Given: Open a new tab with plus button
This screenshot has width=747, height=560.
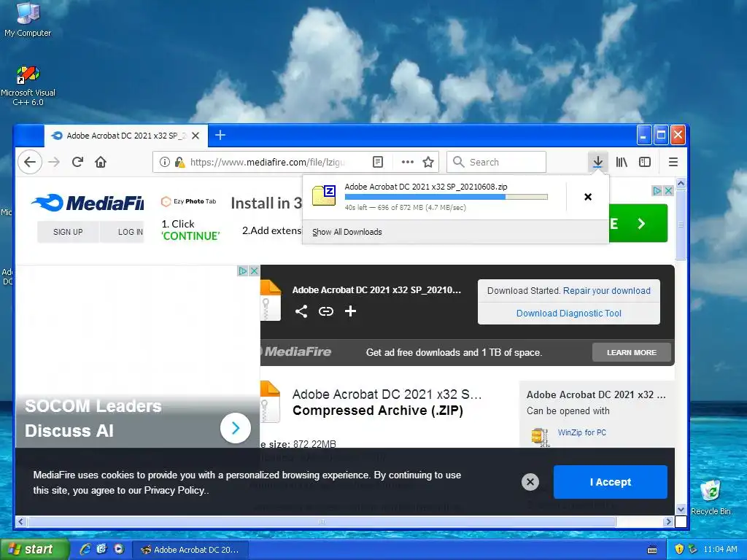Looking at the screenshot, I should pos(220,135).
